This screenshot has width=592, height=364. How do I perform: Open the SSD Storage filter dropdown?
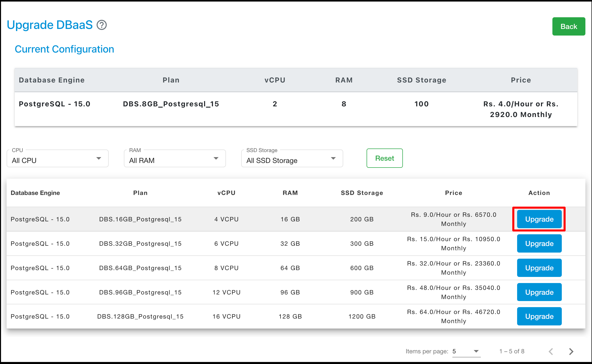[292, 158]
